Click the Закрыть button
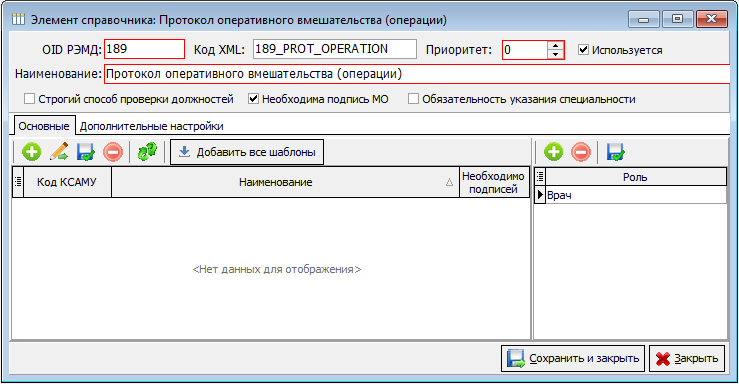Viewport: 739px width, 384px height. [687, 359]
